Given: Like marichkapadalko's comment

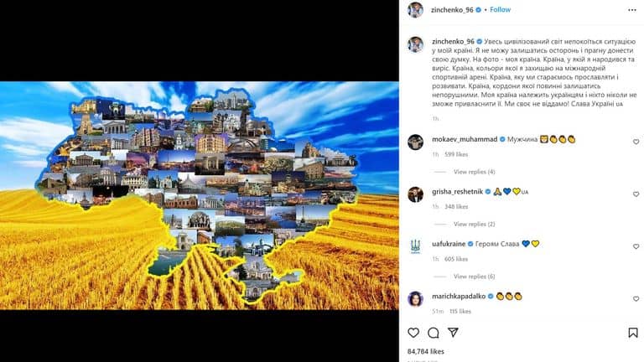Looking at the screenshot, I should tap(636, 298).
